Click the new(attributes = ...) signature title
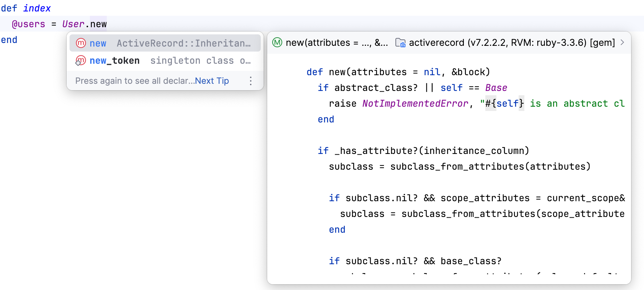This screenshot has height=290, width=644. pos(336,43)
